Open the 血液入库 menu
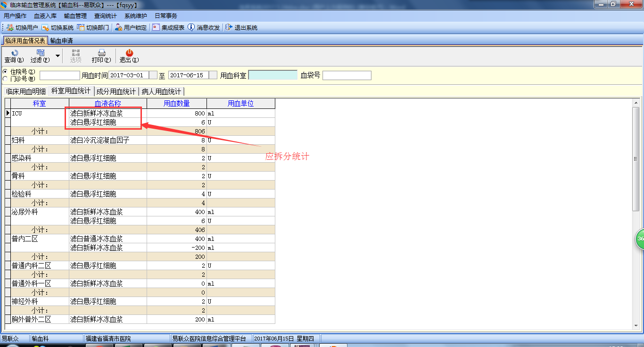Viewport: 644px width, 347px height. (45, 16)
